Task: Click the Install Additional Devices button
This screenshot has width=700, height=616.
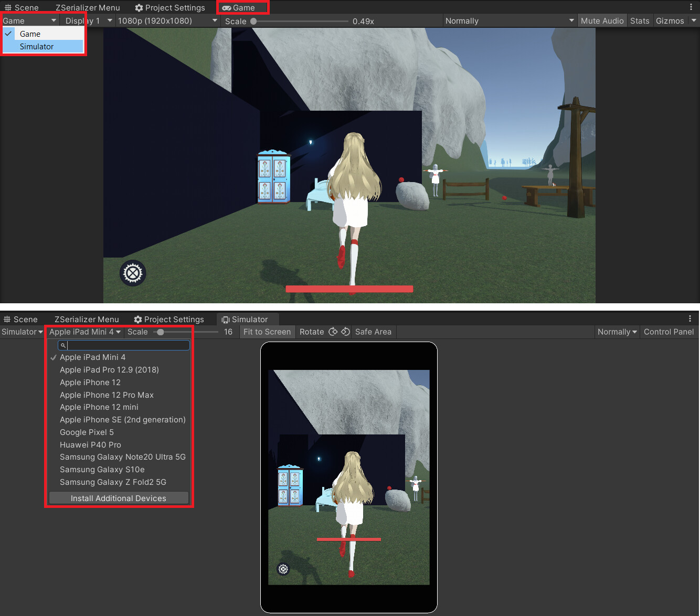Action: 118,498
